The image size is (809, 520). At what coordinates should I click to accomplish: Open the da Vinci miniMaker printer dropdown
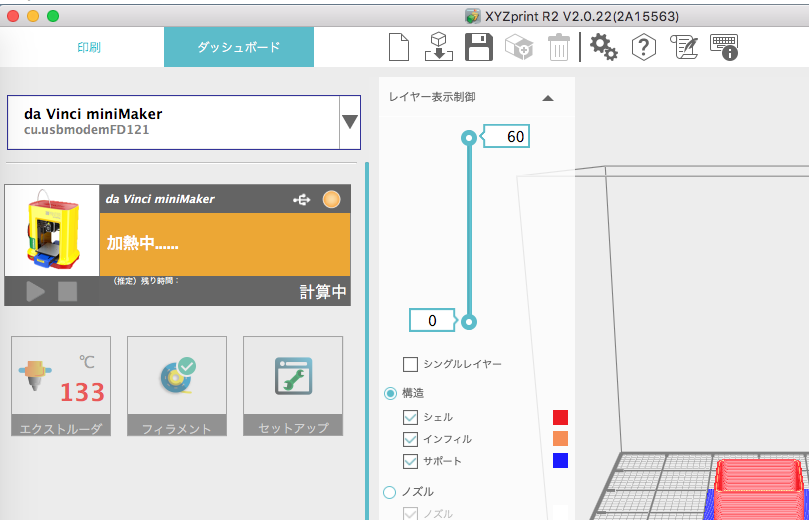(x=350, y=122)
